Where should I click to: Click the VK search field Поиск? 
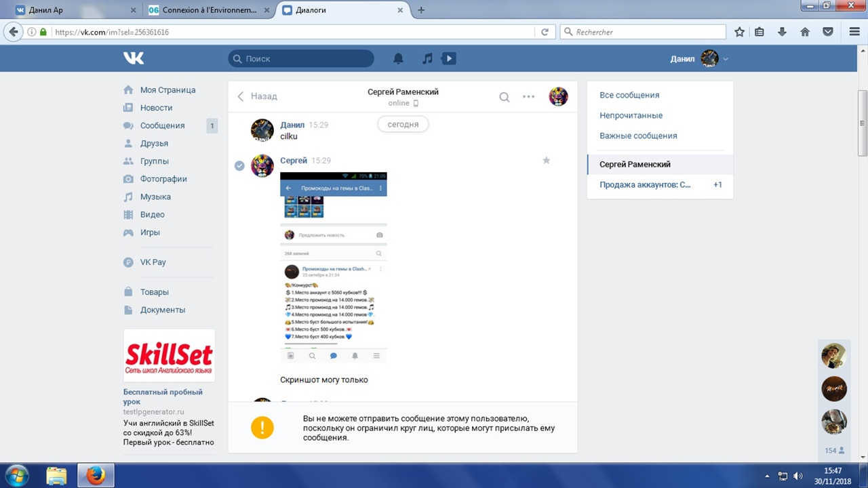coord(301,59)
